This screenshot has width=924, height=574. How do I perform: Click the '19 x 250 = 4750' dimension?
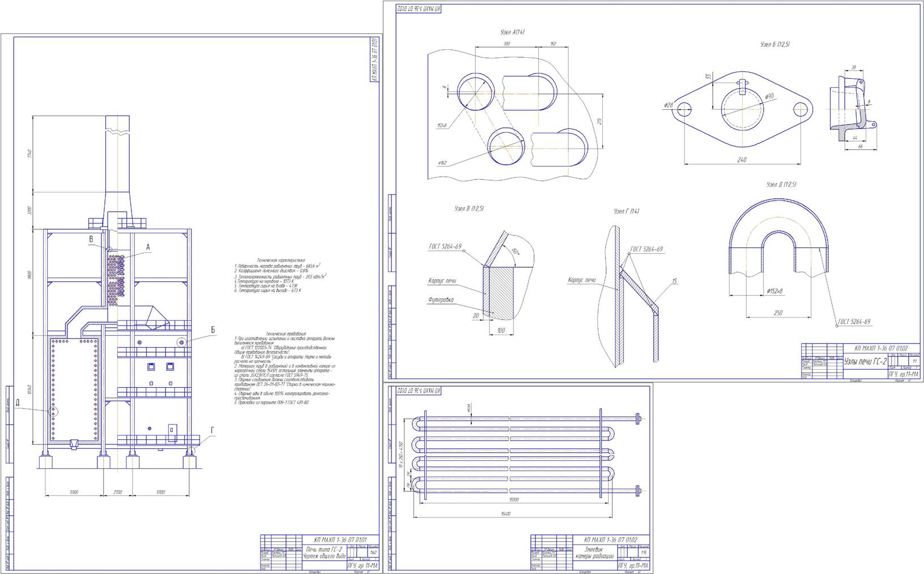pos(401,456)
